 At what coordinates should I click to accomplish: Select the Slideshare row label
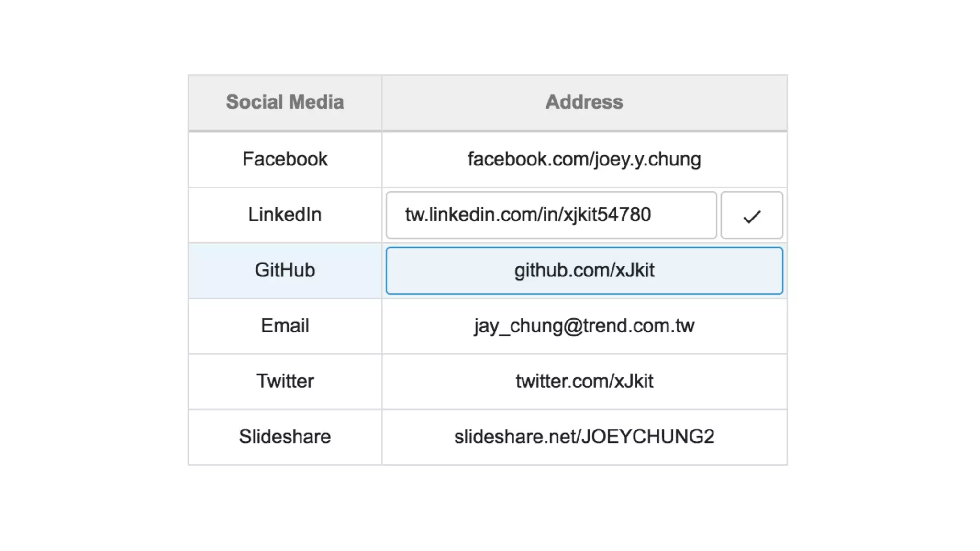[285, 437]
